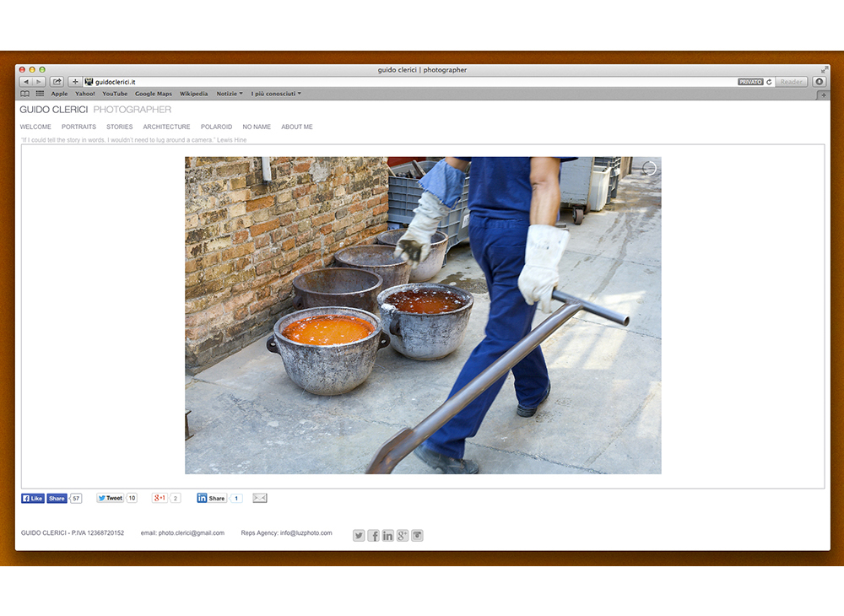
Task: Open the reading list book icon
Action: point(24,94)
